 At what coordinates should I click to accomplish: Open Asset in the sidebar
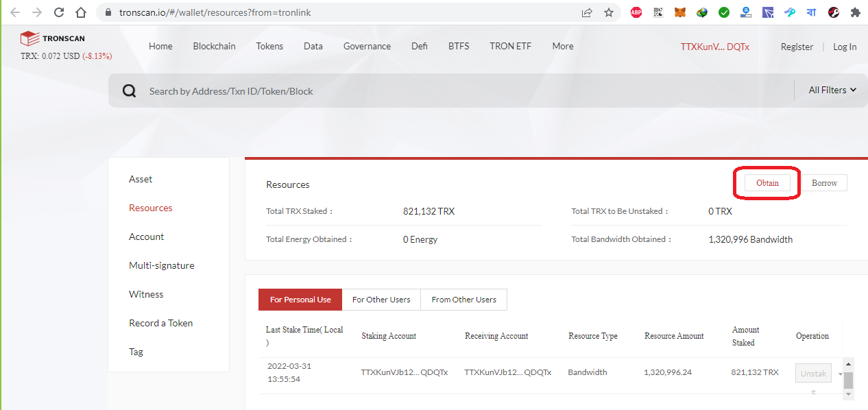coord(141,179)
